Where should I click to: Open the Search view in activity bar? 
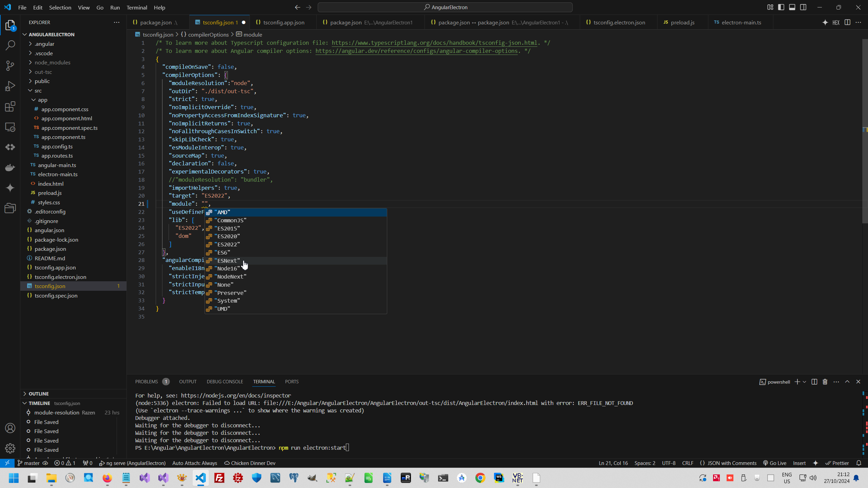click(x=10, y=45)
